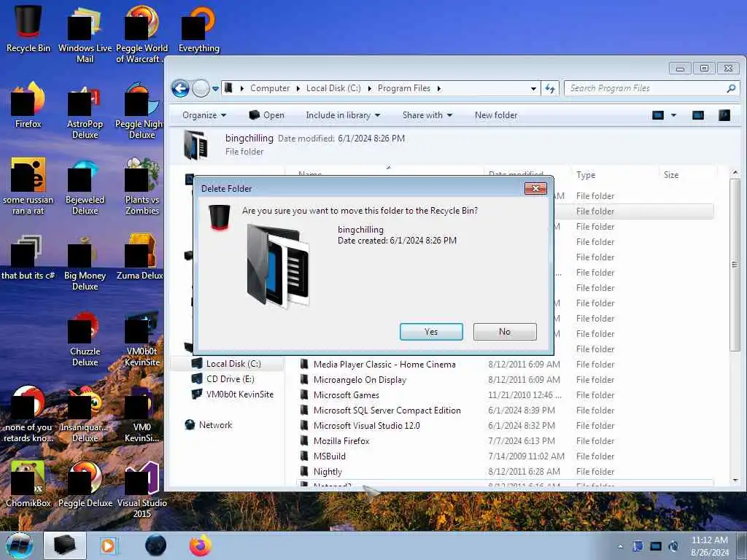This screenshot has height=560, width=747.
Task: Click the Firefox taskbar icon
Action: point(201,545)
